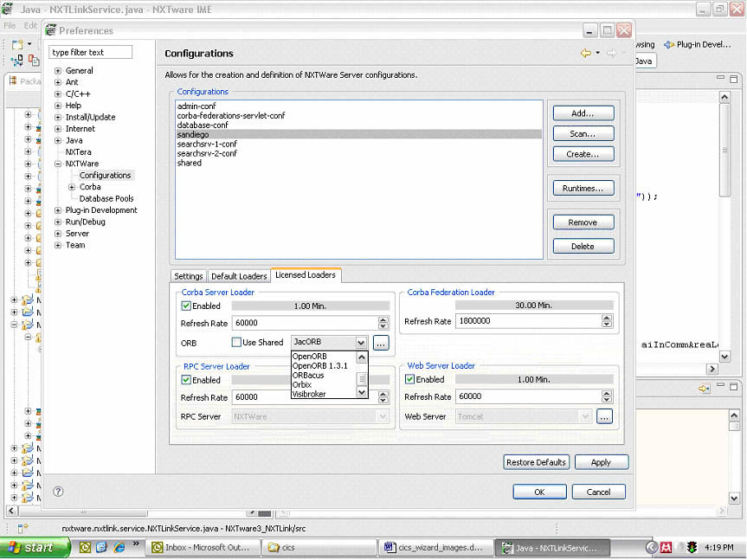Click the Restore Defaults button
Viewport: 747px width, 560px height.
[x=536, y=462]
